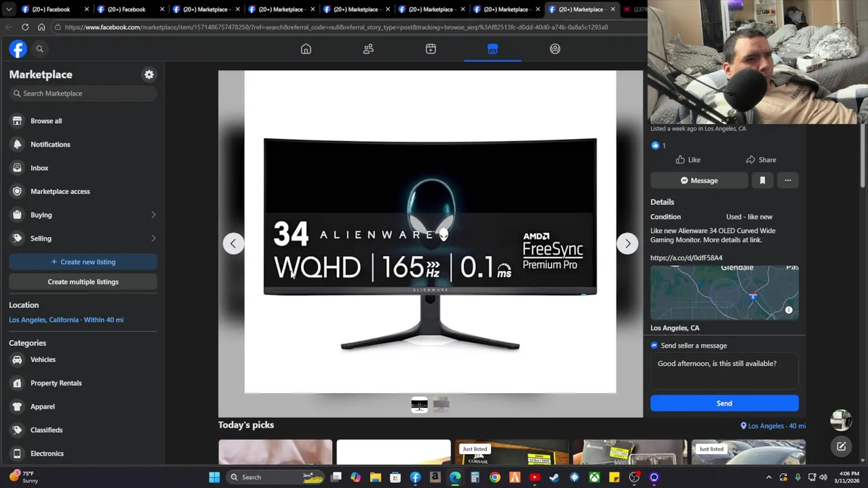Expand the Selling section

click(x=83, y=239)
